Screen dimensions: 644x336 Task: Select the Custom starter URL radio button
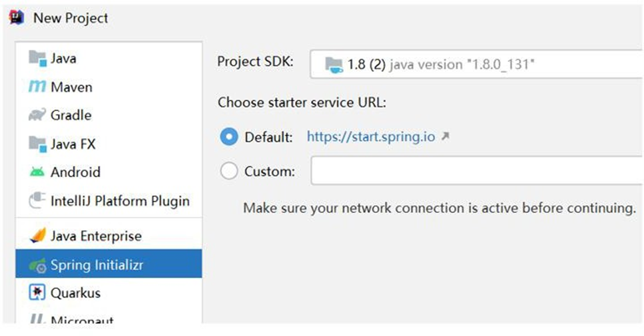tap(228, 172)
